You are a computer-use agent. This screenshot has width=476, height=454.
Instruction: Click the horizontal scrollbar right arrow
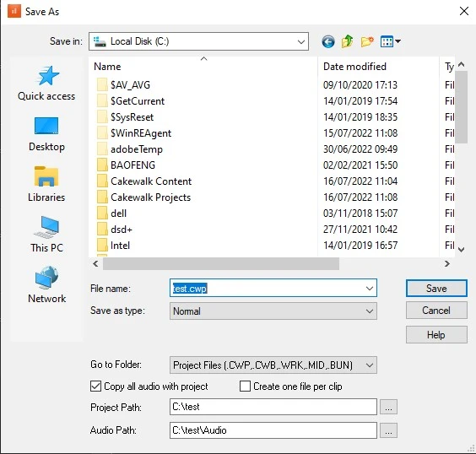tap(446, 264)
